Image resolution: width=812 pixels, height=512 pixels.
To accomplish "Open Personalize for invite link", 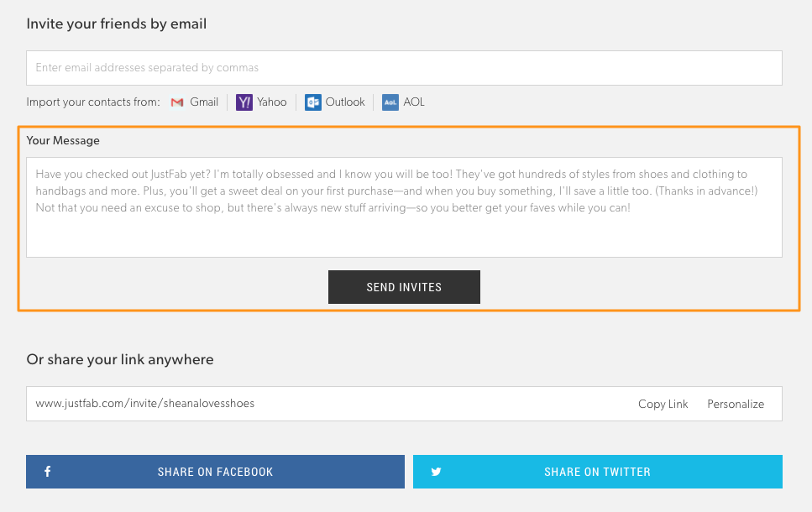I will pyautogui.click(x=736, y=404).
